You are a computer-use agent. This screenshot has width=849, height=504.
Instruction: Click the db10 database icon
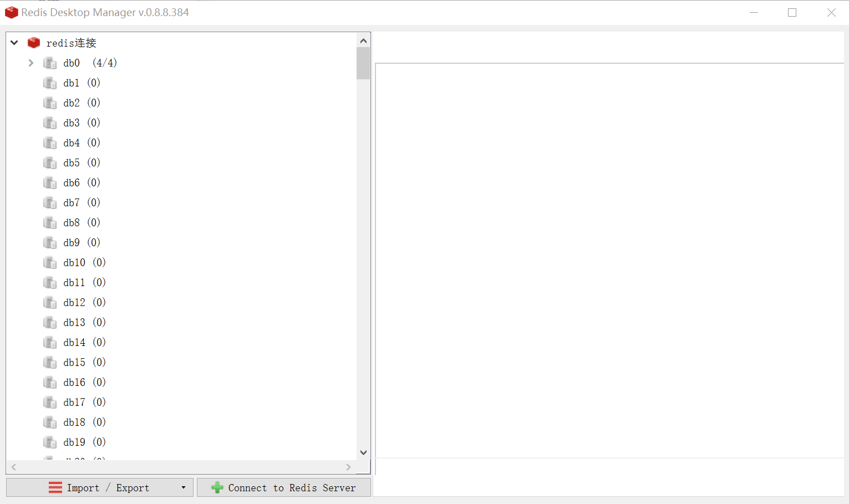pos(50,263)
